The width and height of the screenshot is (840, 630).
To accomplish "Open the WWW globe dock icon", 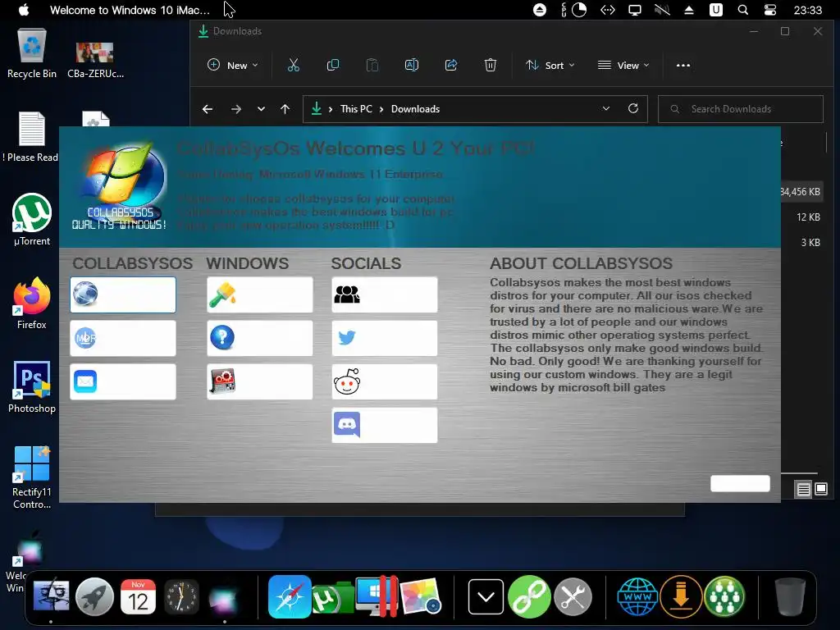I will pos(637,597).
